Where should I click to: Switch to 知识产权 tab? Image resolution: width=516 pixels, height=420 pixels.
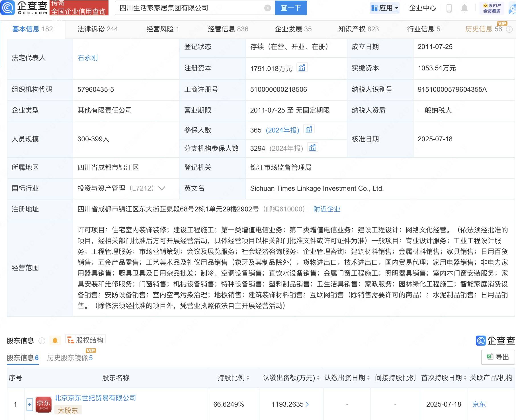pos(358,29)
